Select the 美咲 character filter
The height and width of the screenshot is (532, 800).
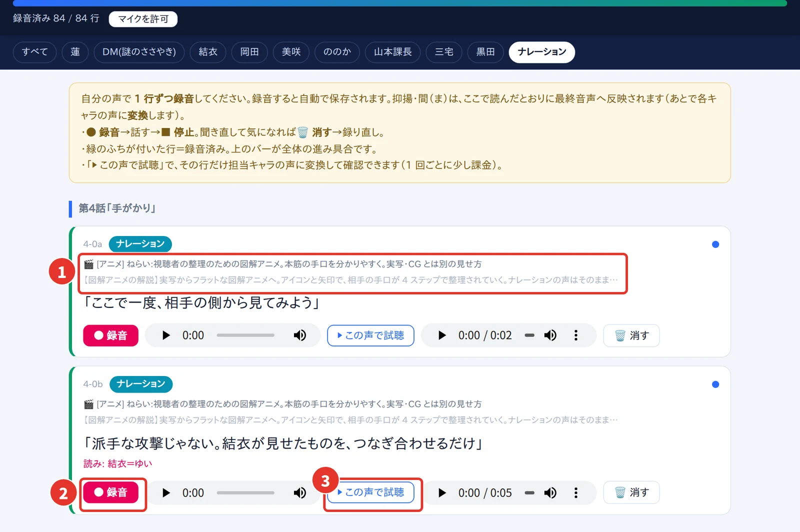pyautogui.click(x=291, y=52)
